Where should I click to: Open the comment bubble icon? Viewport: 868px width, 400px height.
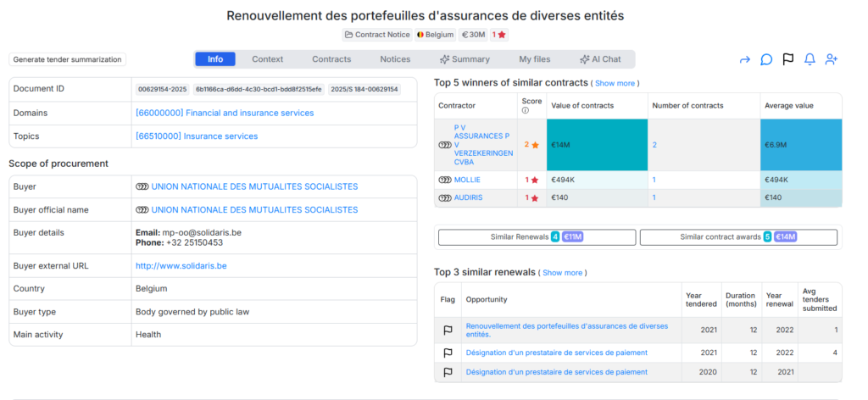[766, 60]
